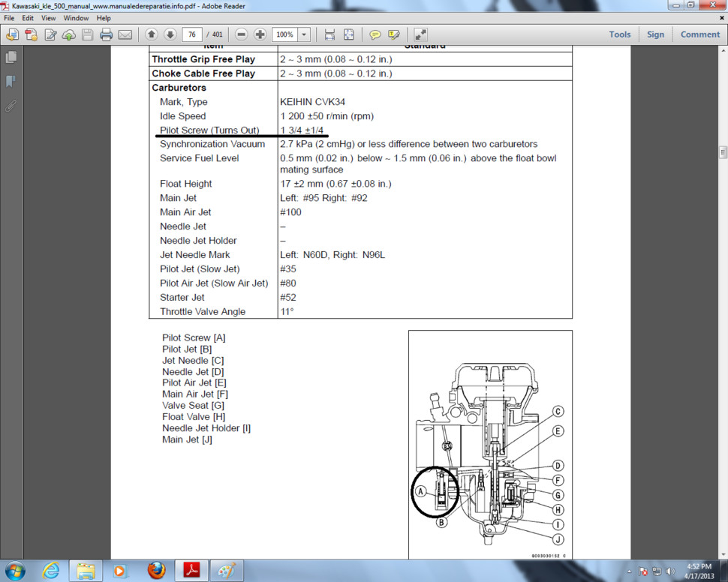Zoom in with the plus button

[260, 34]
